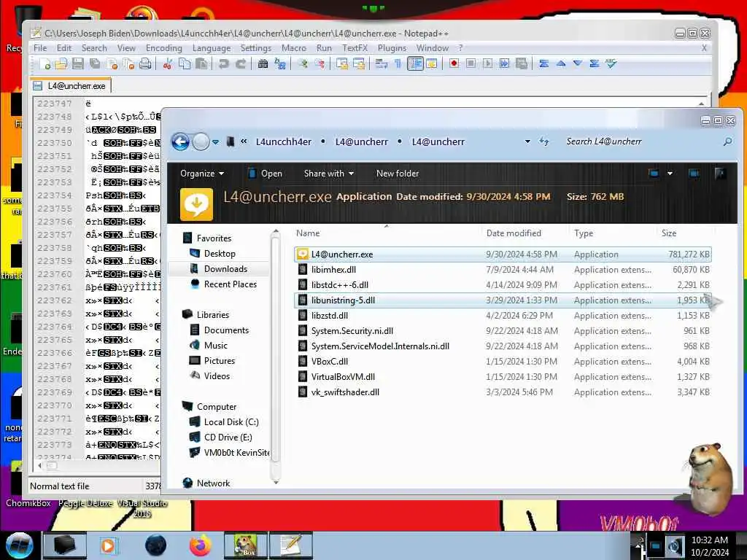Click the Print icon in Notepad++ toolbar
Screen dimensions: 747x560
(x=145, y=63)
